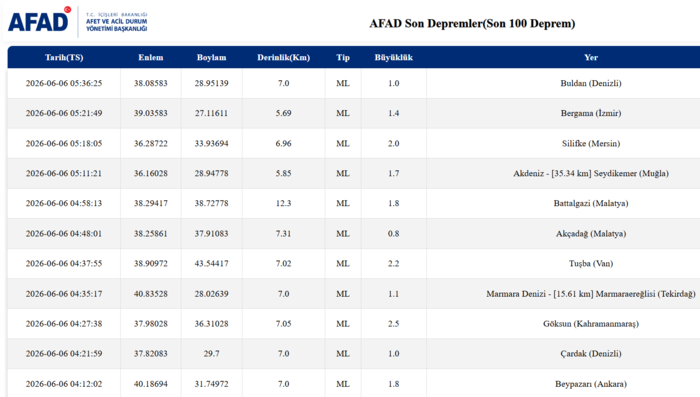Select longitude value 37.91083

point(211,234)
